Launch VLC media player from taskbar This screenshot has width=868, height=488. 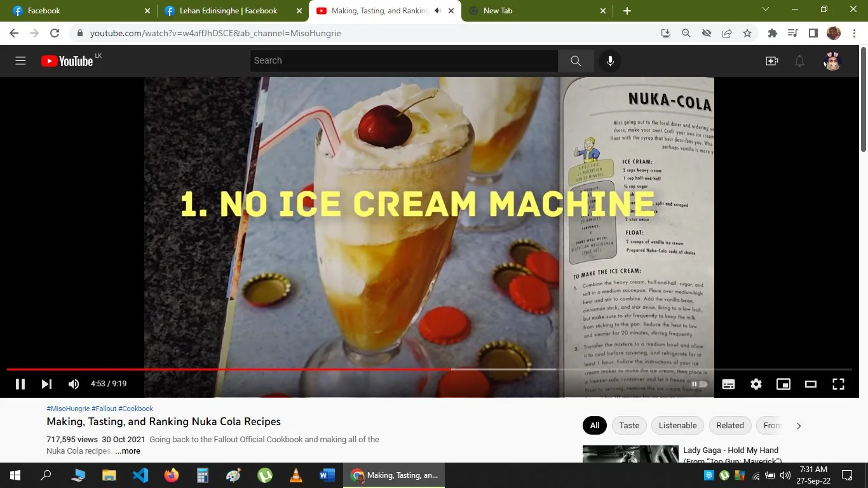click(x=295, y=475)
